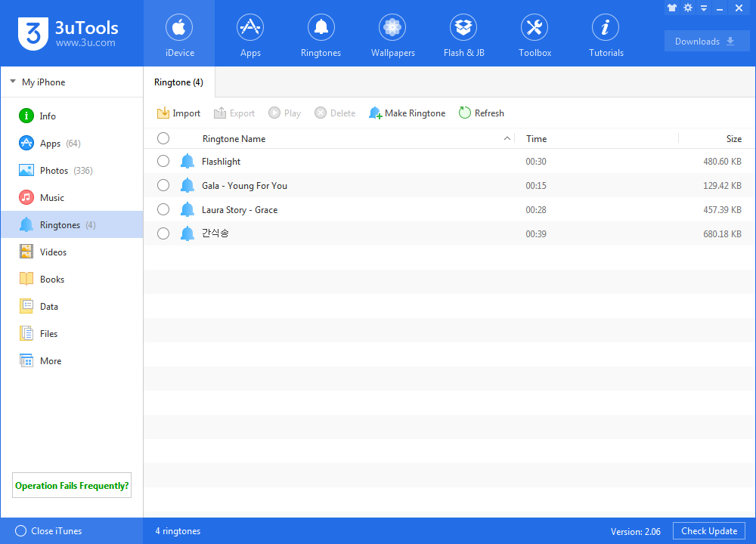Open Info in the sidebar

click(x=73, y=116)
